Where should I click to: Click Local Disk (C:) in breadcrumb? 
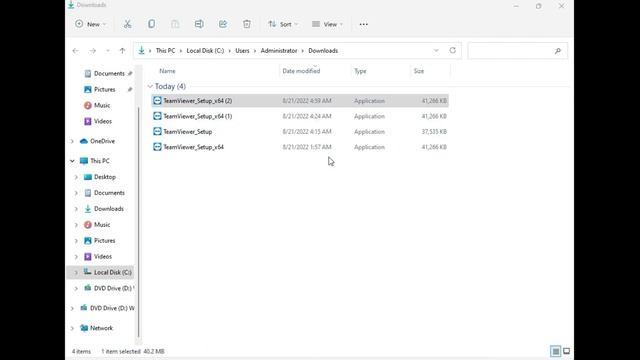[205, 51]
